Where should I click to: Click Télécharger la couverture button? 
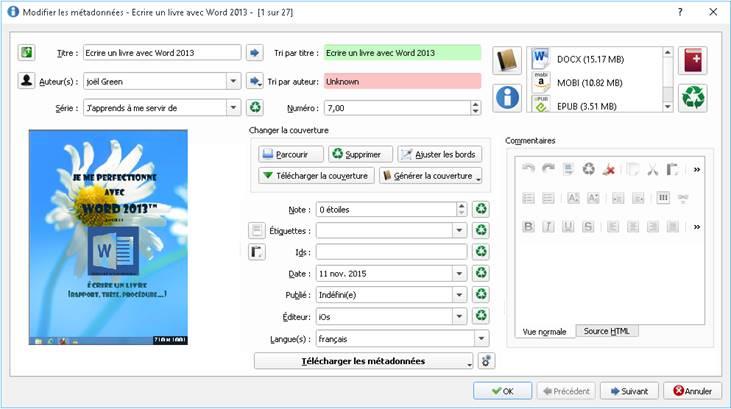pyautogui.click(x=317, y=176)
